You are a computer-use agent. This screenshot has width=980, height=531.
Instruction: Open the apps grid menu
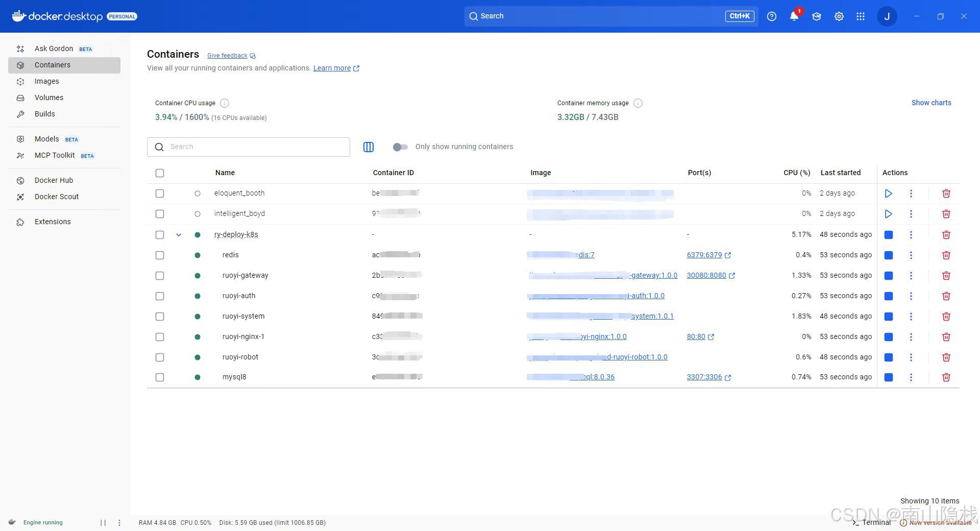click(x=861, y=16)
